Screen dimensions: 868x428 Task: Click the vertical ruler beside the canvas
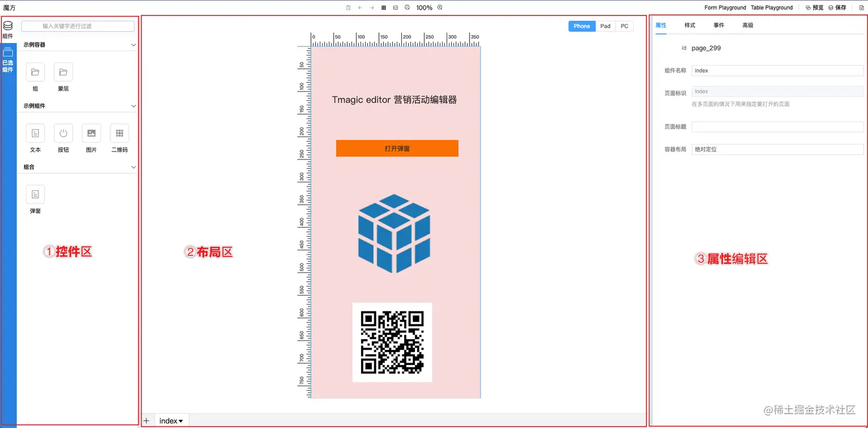coord(304,222)
